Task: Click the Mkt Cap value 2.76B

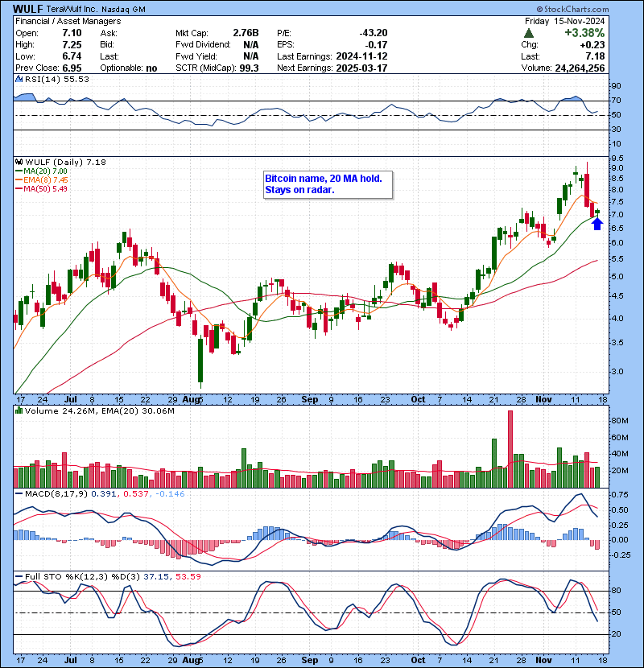Action: [x=246, y=33]
